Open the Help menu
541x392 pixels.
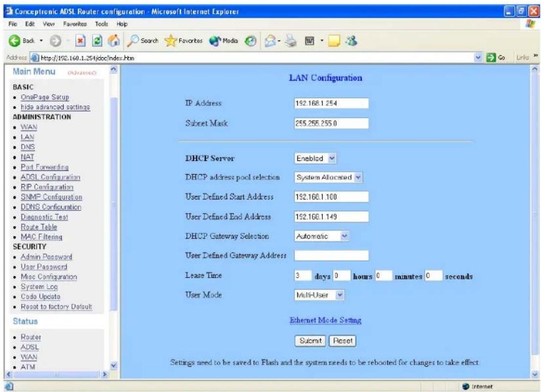coord(122,24)
